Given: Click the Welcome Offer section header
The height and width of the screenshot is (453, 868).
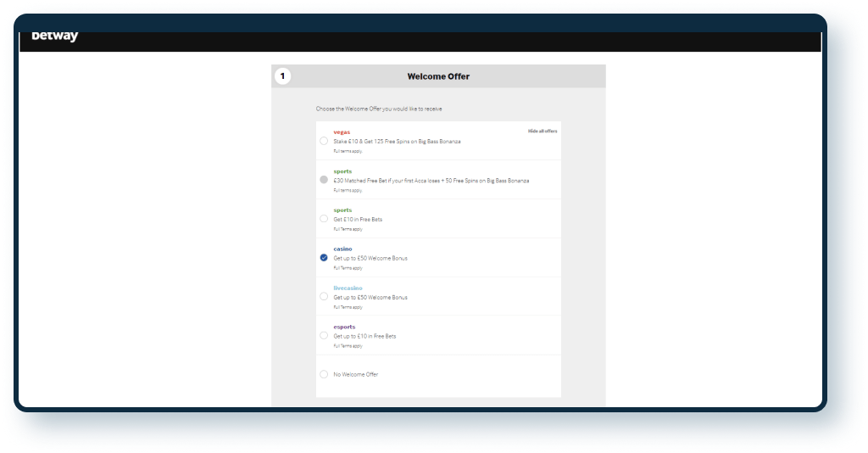Looking at the screenshot, I should [438, 76].
